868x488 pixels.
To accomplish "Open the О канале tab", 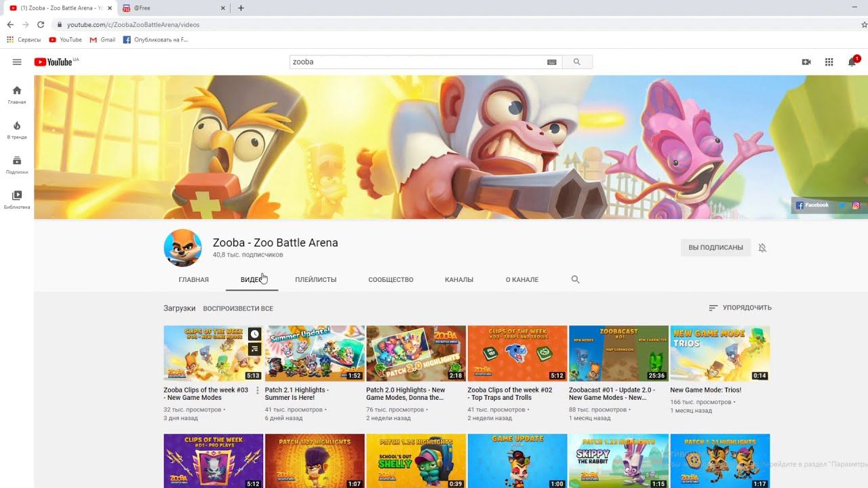I will coord(522,280).
